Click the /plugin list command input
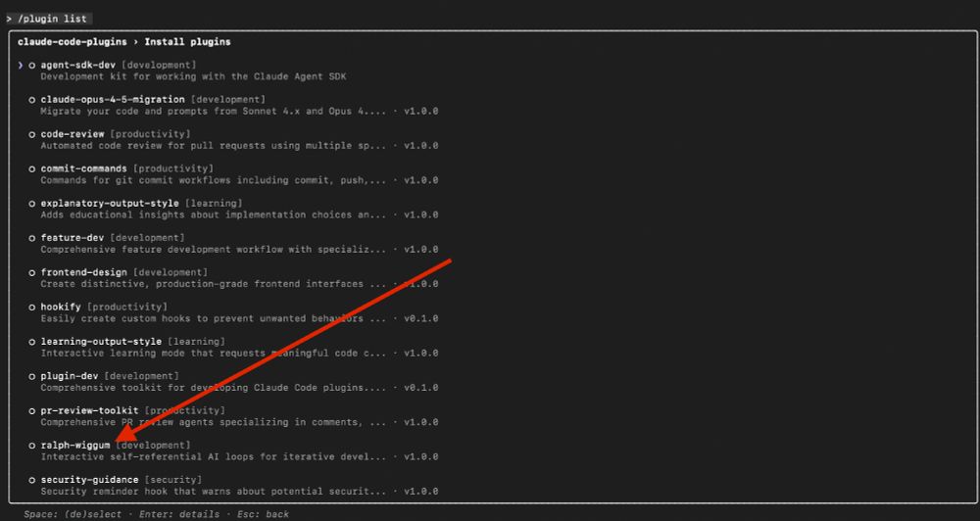980x521 pixels. click(53, 19)
